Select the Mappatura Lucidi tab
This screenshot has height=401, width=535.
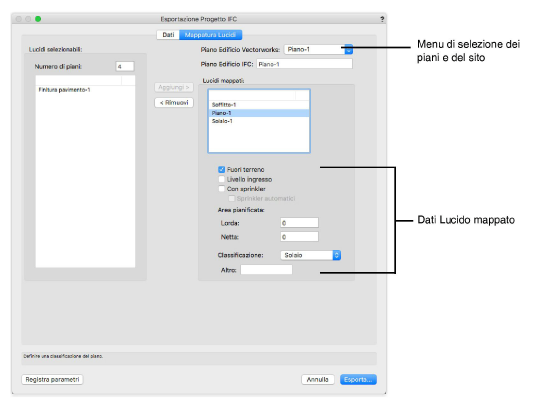point(210,35)
